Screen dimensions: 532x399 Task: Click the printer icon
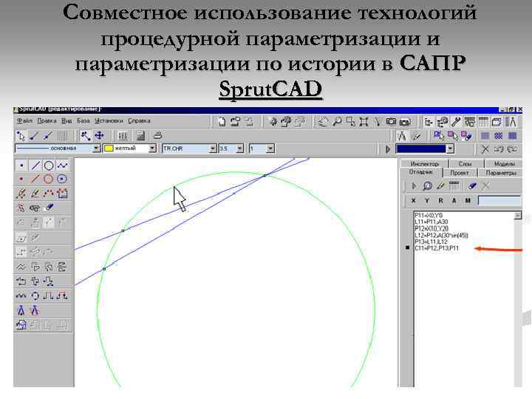pos(157,136)
